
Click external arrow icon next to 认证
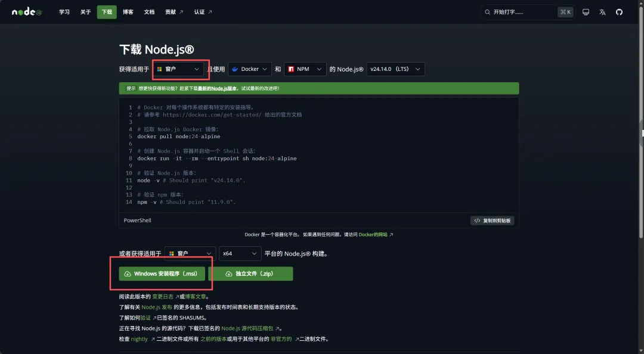point(210,12)
